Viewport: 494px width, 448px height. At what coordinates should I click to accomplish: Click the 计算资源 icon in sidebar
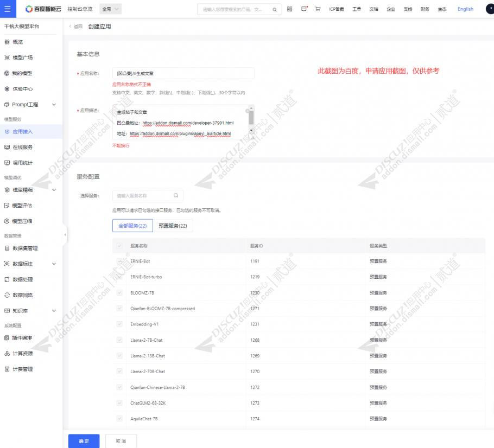pos(7,354)
